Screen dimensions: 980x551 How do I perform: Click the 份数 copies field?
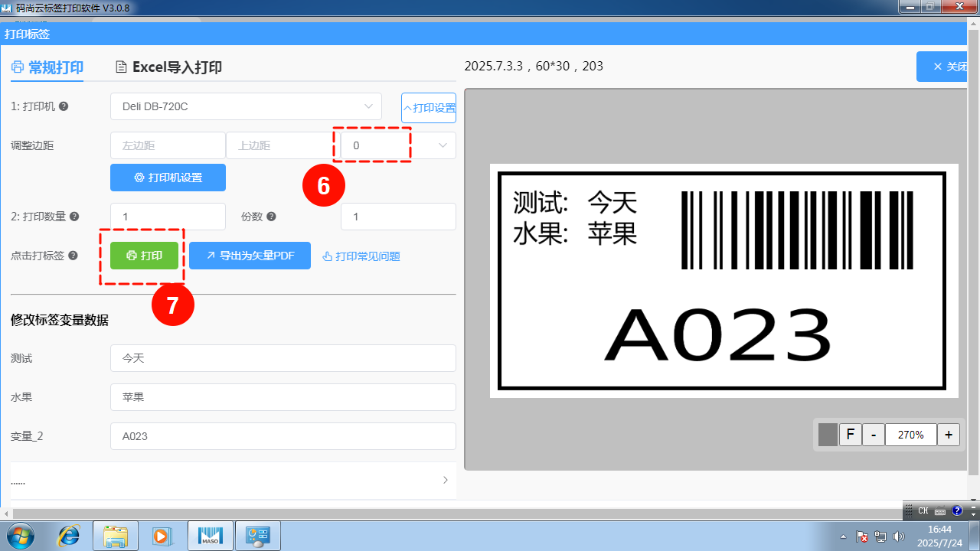pyautogui.click(x=398, y=217)
